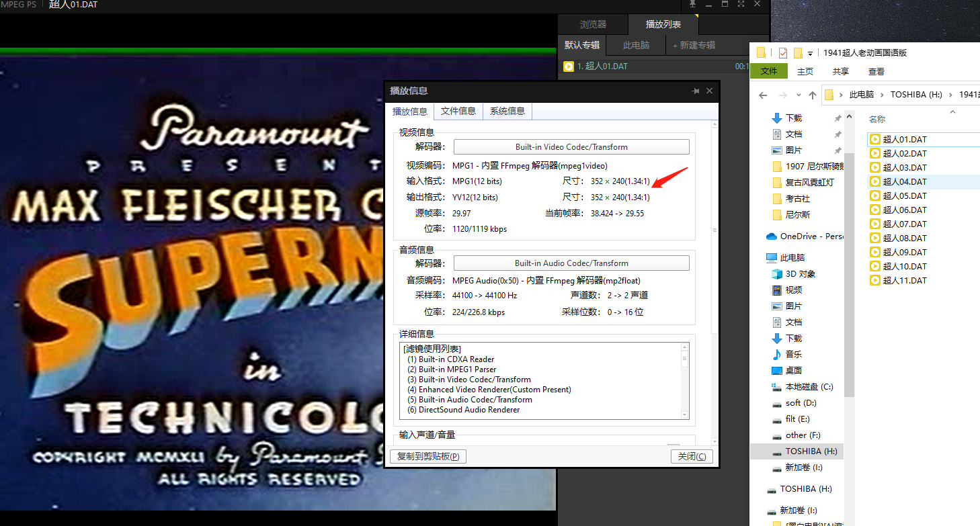This screenshot has width=980, height=526.
Task: Select filter row (2) Built-in MPEG1 Parser
Action: (452, 369)
